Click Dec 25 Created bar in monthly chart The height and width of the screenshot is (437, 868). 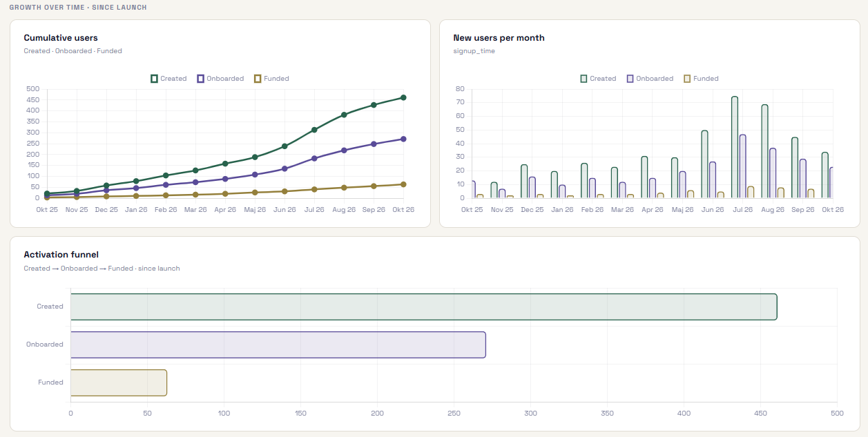point(524,182)
